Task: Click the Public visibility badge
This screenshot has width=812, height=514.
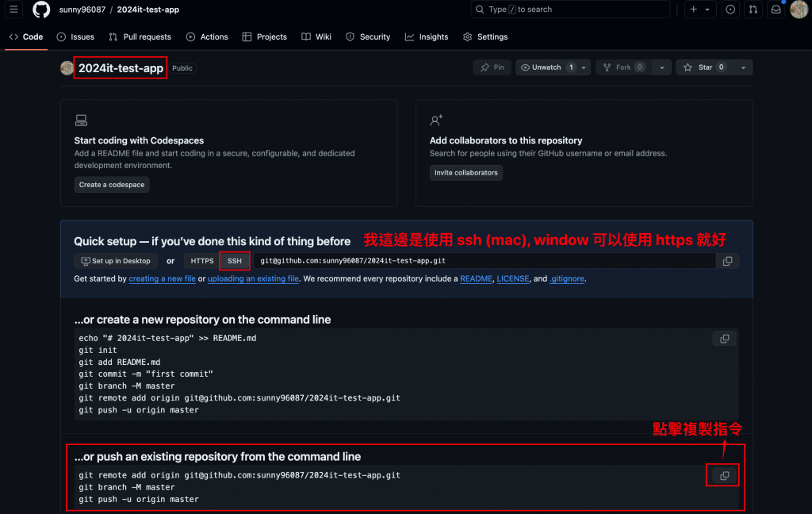Action: (x=182, y=68)
